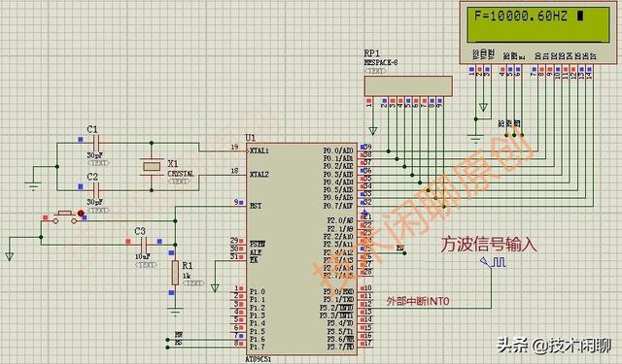Click the ground terminal under RP1 pin 1
The image size is (622, 364).
(x=372, y=131)
